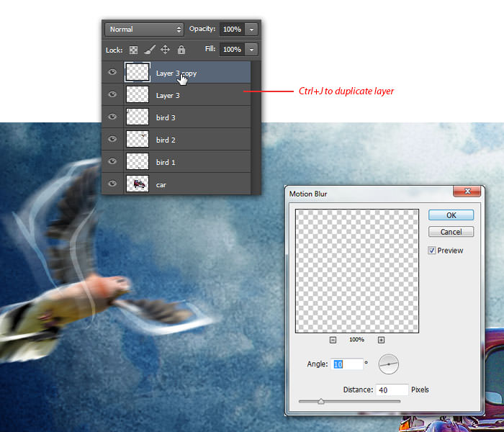Click the Angle input field
Image resolution: width=504 pixels, height=432 pixels.
347,364
